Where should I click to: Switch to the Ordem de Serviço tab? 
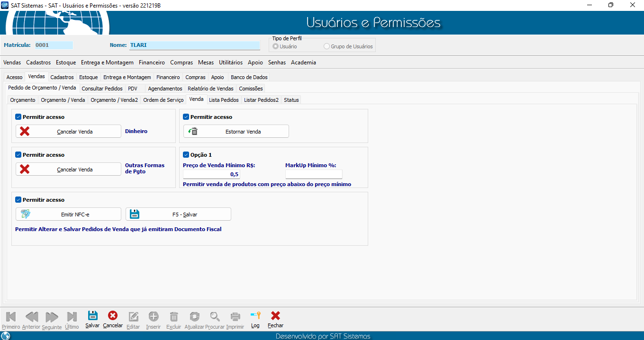tap(163, 100)
